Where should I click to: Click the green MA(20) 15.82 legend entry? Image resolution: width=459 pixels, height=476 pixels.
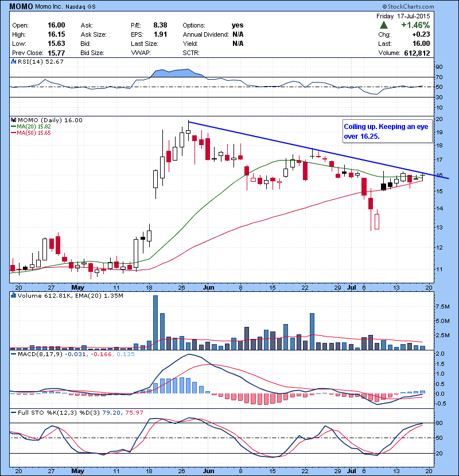coord(31,127)
